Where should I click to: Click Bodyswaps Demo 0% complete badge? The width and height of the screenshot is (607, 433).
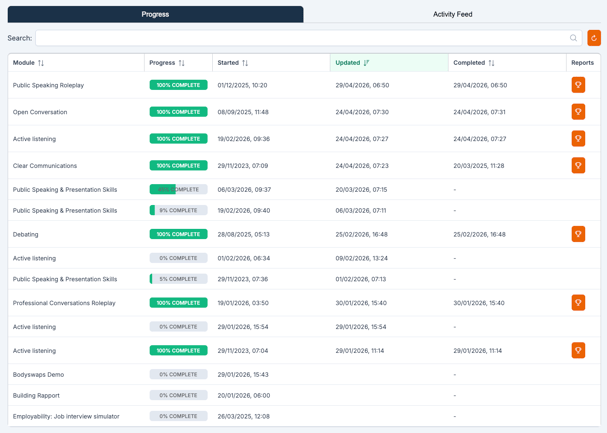(178, 374)
